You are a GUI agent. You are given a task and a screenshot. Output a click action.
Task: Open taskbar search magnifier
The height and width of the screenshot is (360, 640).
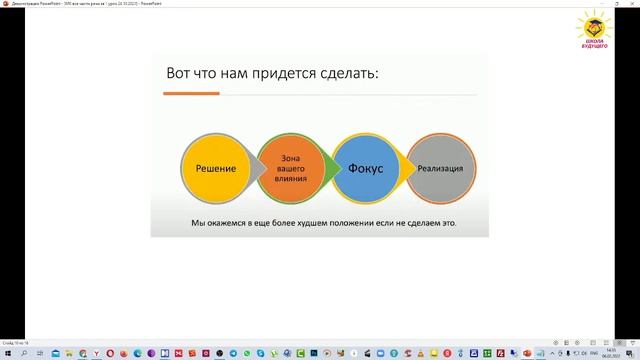(x=24, y=353)
